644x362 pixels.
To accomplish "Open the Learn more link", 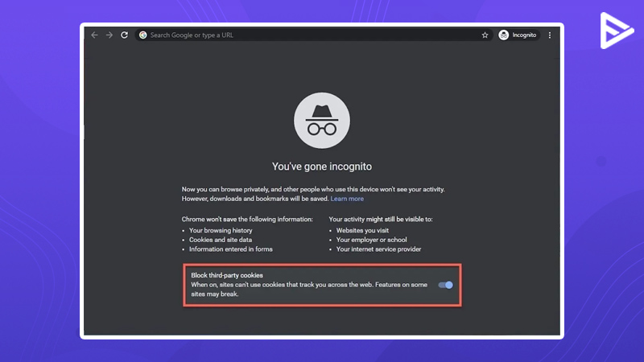I will [x=347, y=199].
